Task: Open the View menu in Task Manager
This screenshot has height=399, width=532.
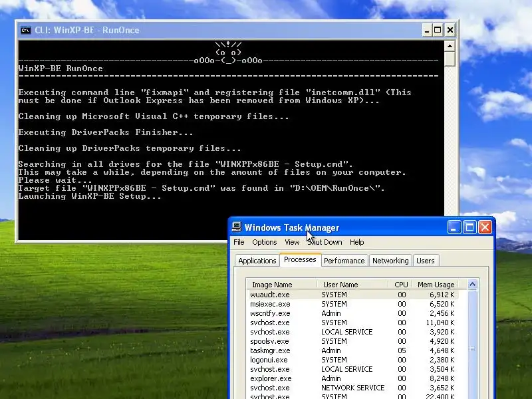Action: 292,242
